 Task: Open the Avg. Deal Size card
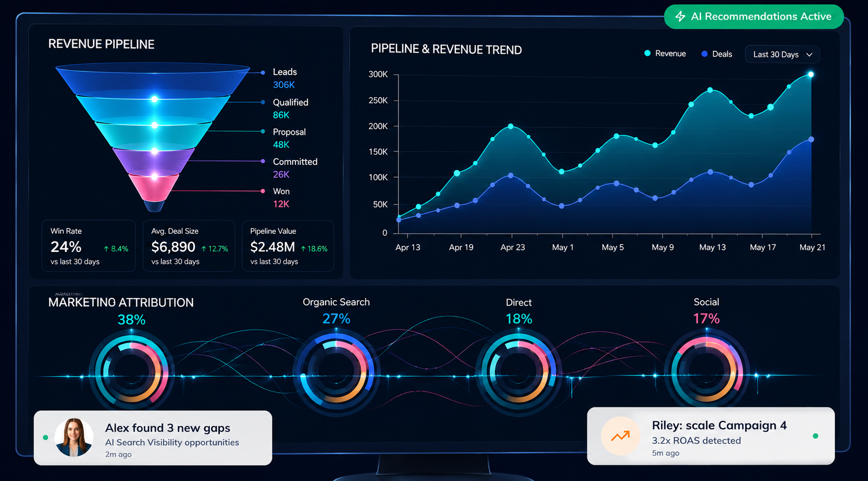coord(189,246)
